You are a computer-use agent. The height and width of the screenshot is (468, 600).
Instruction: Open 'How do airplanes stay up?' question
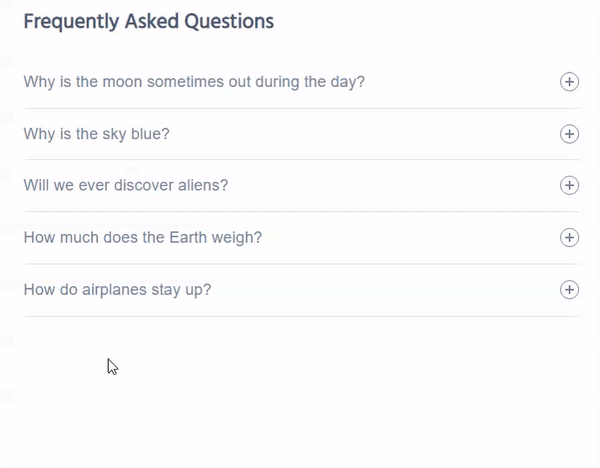tap(117, 290)
